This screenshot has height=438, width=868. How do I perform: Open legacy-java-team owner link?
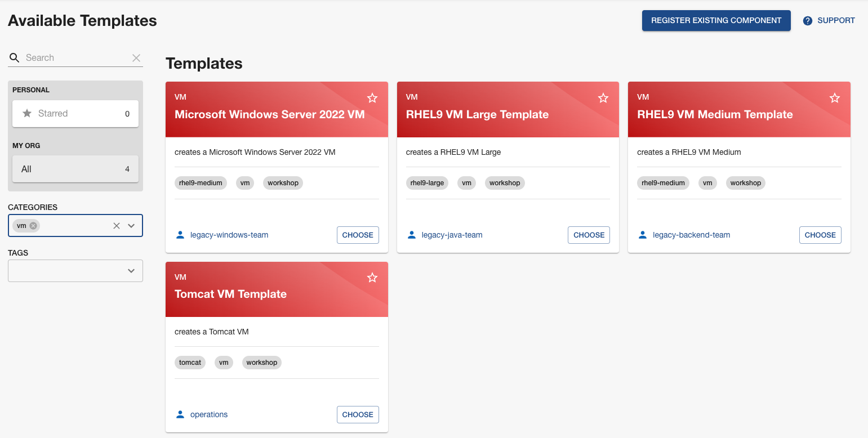pos(452,235)
